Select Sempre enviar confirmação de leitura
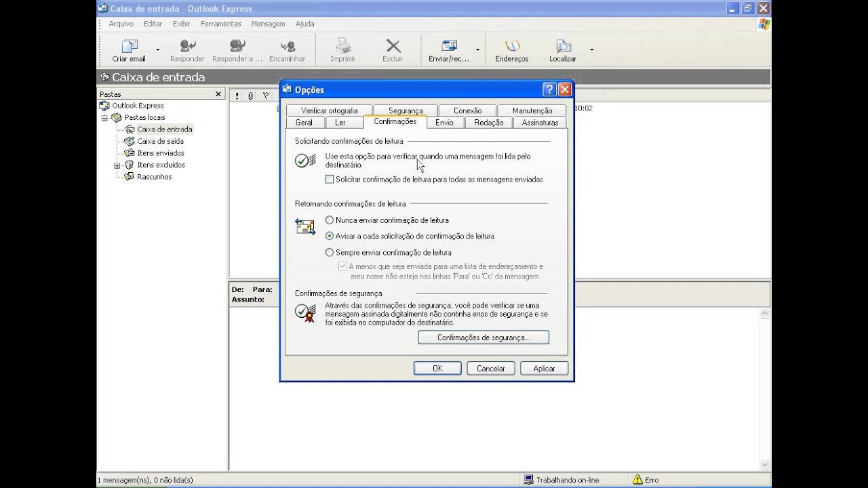This screenshot has width=868, height=488. point(330,252)
